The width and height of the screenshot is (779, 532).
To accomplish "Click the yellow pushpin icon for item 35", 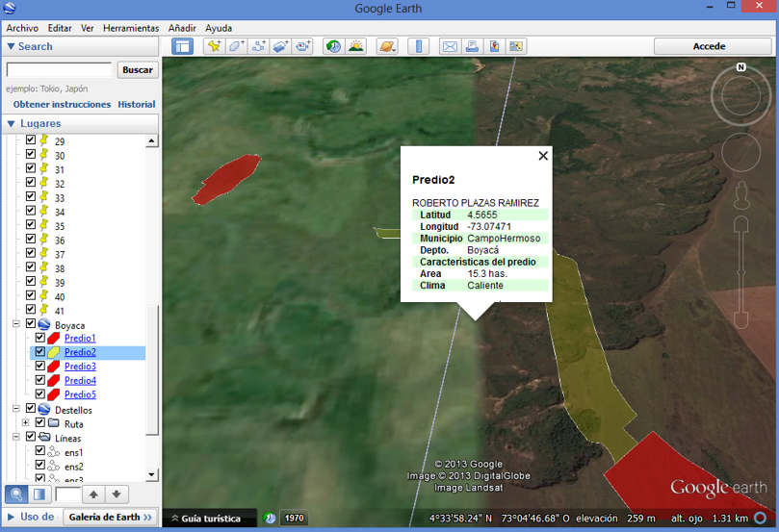I will pyautogui.click(x=44, y=226).
